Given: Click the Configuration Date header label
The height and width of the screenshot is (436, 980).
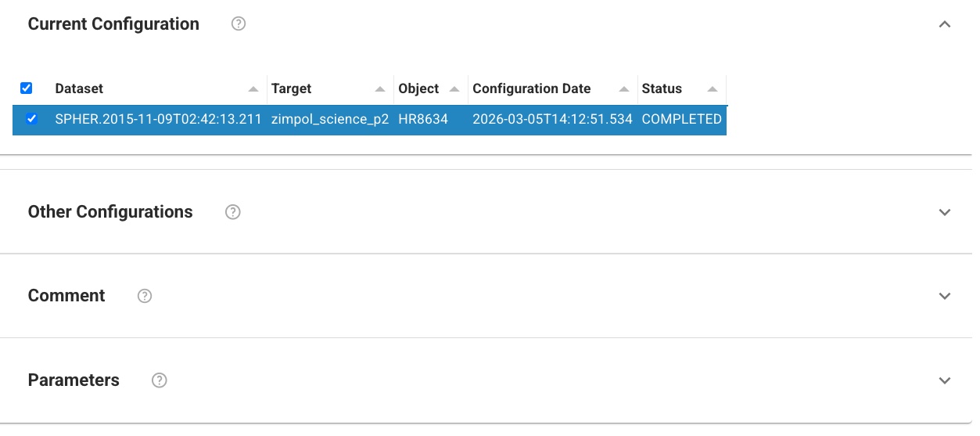Looking at the screenshot, I should click(532, 88).
